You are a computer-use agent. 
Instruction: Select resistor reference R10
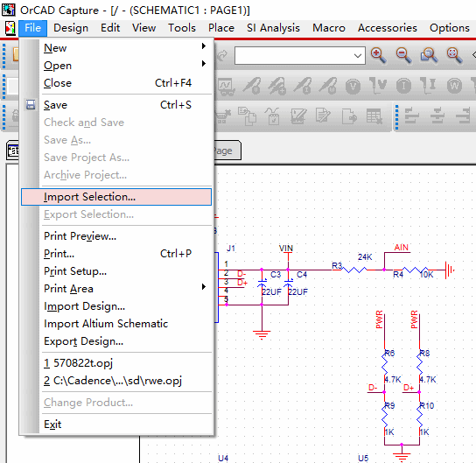427,405
